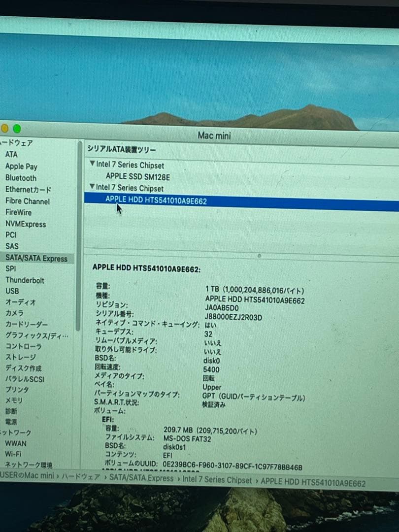399x532 pixels.
Task: Select the ストレージ (Storage) section
Action: click(21, 357)
